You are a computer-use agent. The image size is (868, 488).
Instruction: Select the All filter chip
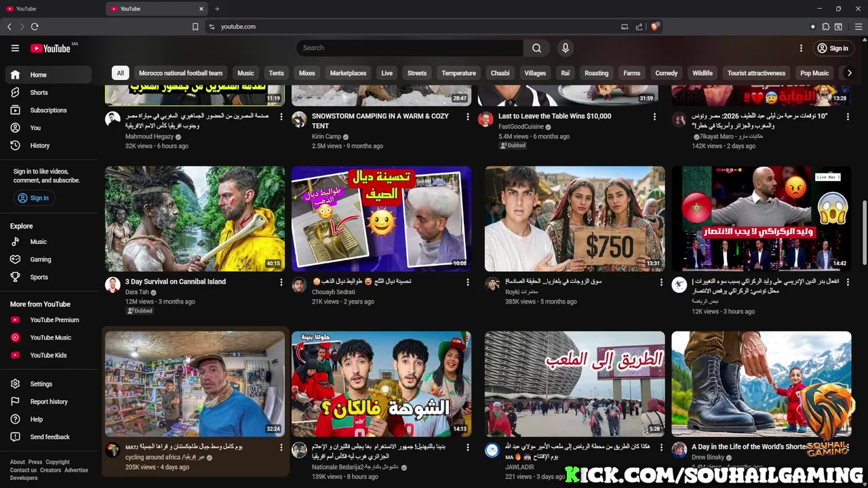[x=120, y=73]
